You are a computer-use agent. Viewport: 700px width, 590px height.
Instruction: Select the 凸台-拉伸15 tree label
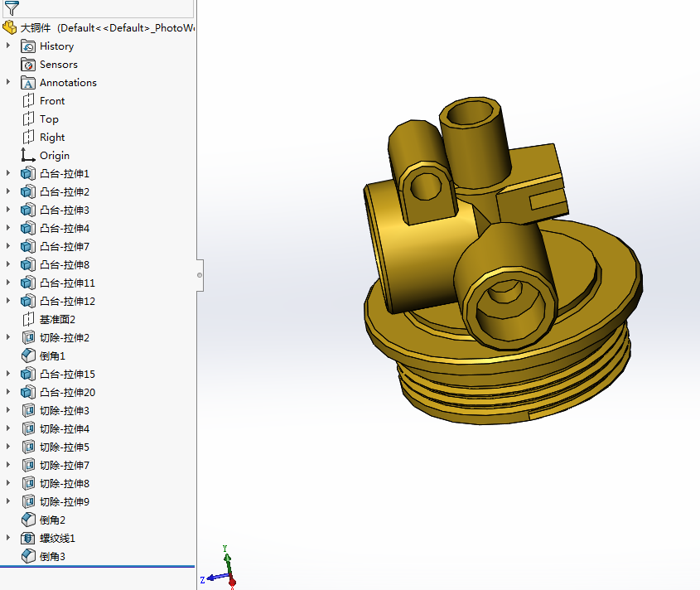(x=67, y=375)
